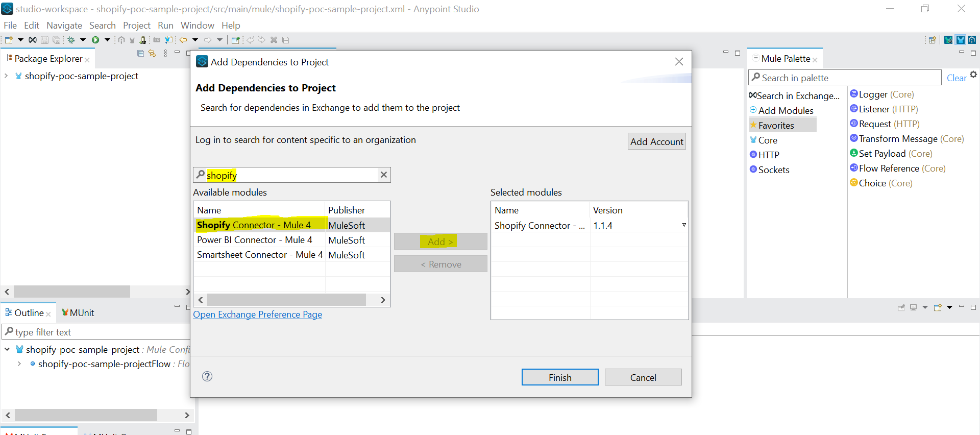This screenshot has height=435, width=980.
Task: Select Power BI Connector - Mule 4 row
Action: (x=254, y=240)
